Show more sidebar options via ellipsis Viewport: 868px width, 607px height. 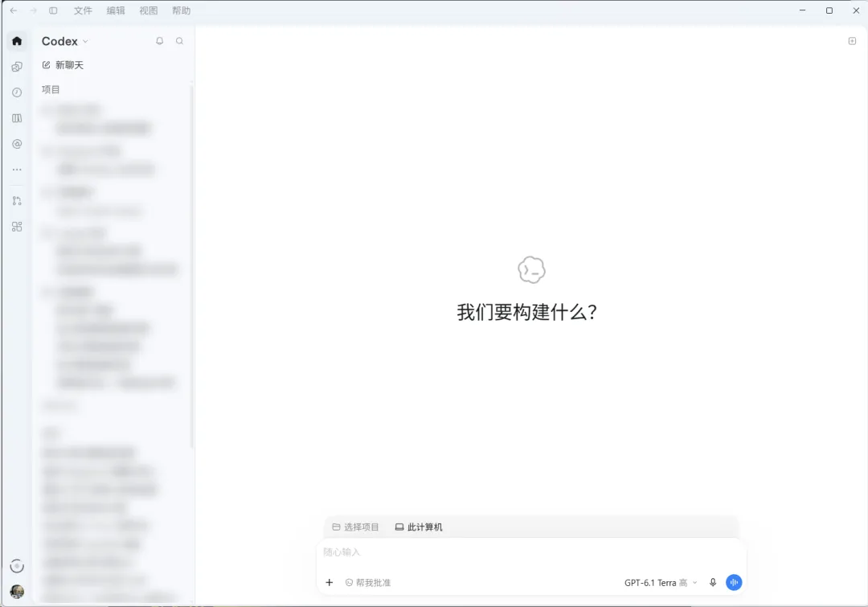tap(17, 170)
